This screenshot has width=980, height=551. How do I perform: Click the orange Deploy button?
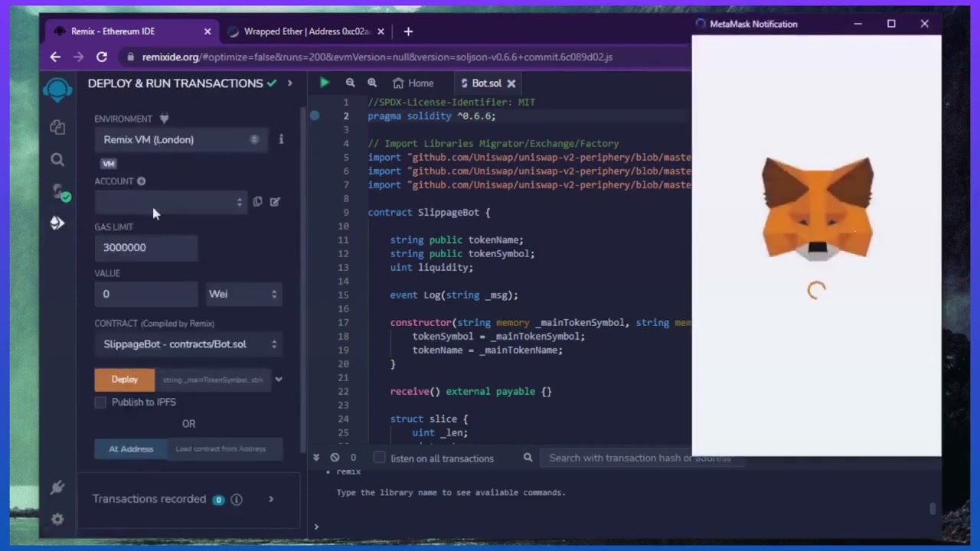click(x=124, y=380)
